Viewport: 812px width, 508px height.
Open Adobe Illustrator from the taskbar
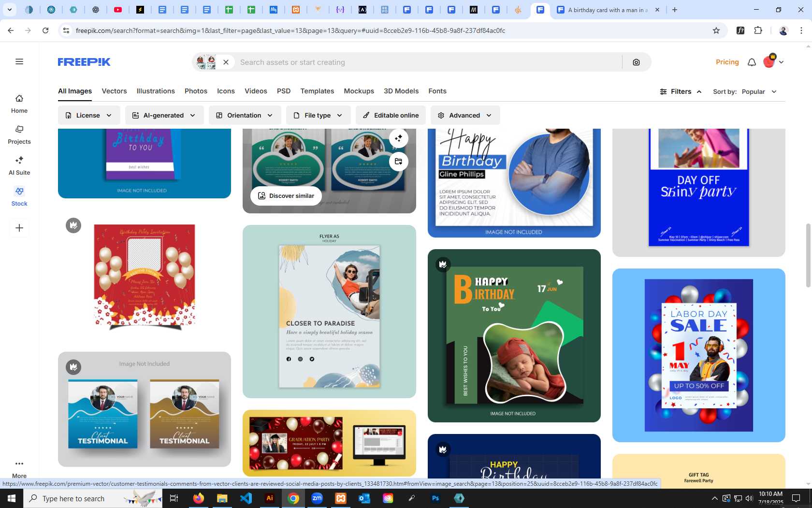coord(270,498)
